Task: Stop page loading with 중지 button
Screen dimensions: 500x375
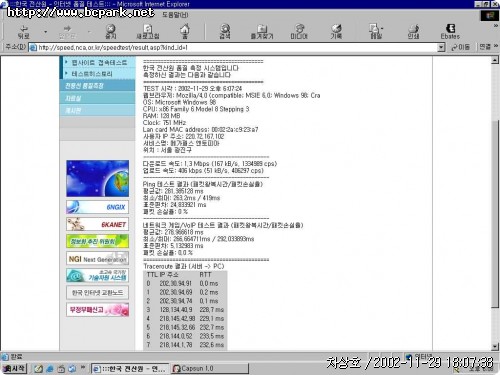Action: [111, 32]
